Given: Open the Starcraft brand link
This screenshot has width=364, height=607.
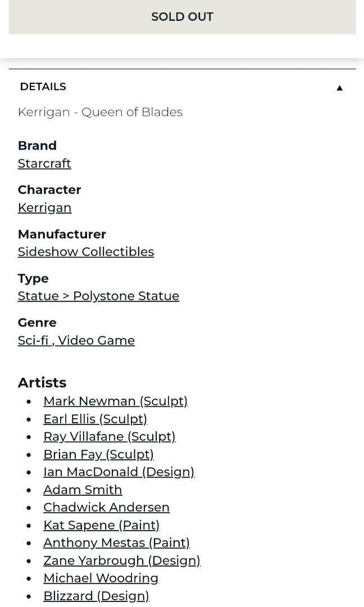Looking at the screenshot, I should [x=44, y=164].
